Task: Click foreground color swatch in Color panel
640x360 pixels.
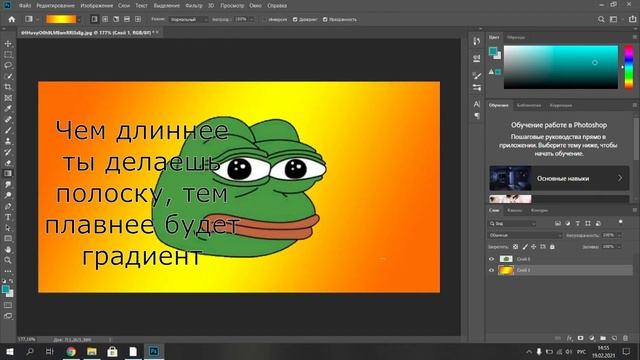Action: click(x=493, y=51)
